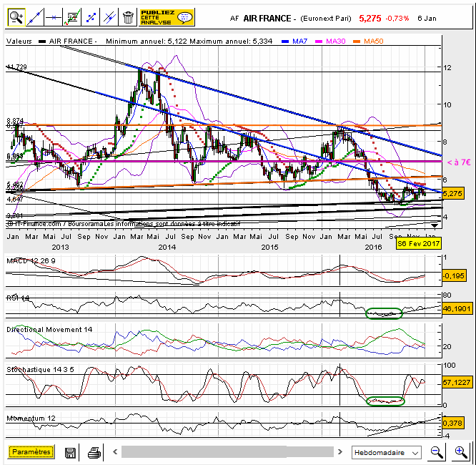Click the zoom in magnifier button
The height and width of the screenshot is (465, 476).
461,452
